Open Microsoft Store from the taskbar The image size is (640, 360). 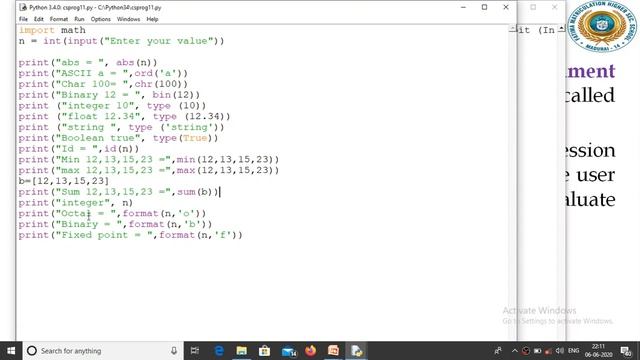coord(264,351)
